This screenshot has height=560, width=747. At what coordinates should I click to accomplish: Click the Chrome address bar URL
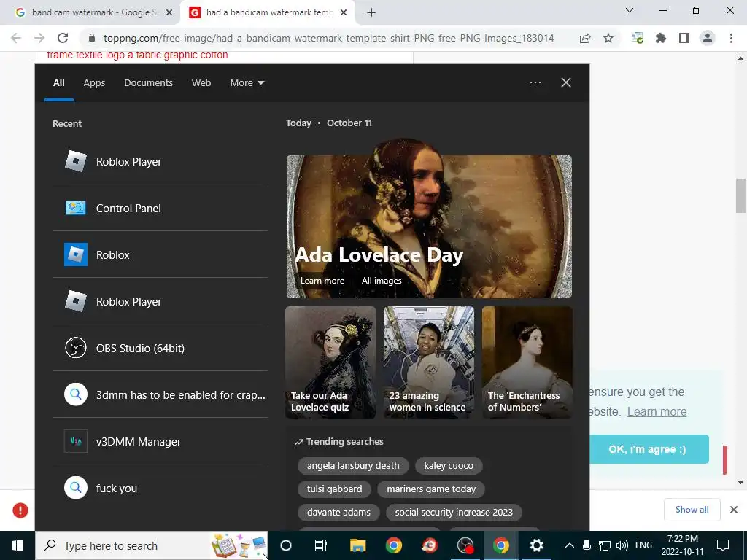pos(329,38)
